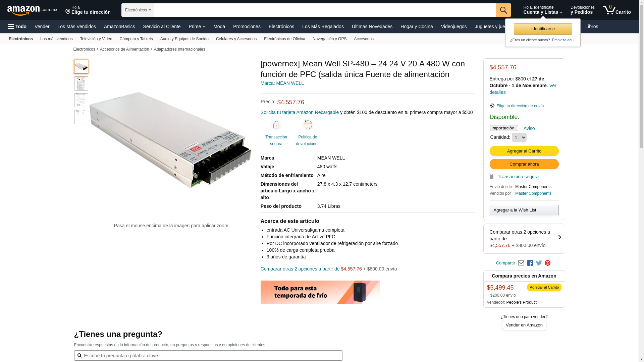Share product via Twitter icon

coord(539,263)
